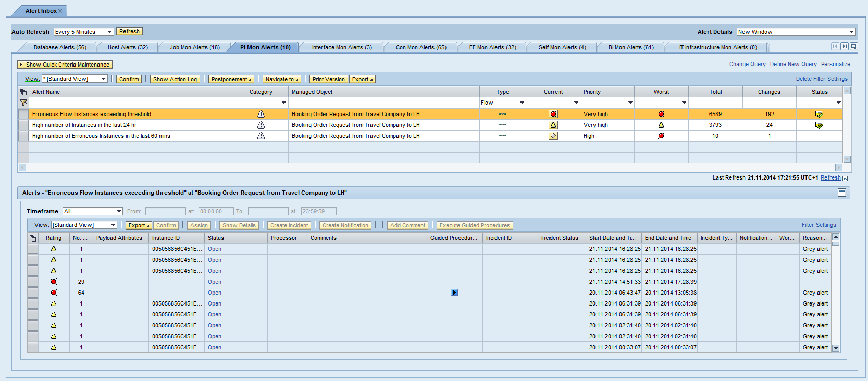Click red current status icon in first alert row
Image resolution: width=868 pixels, height=381 pixels.
(x=553, y=114)
